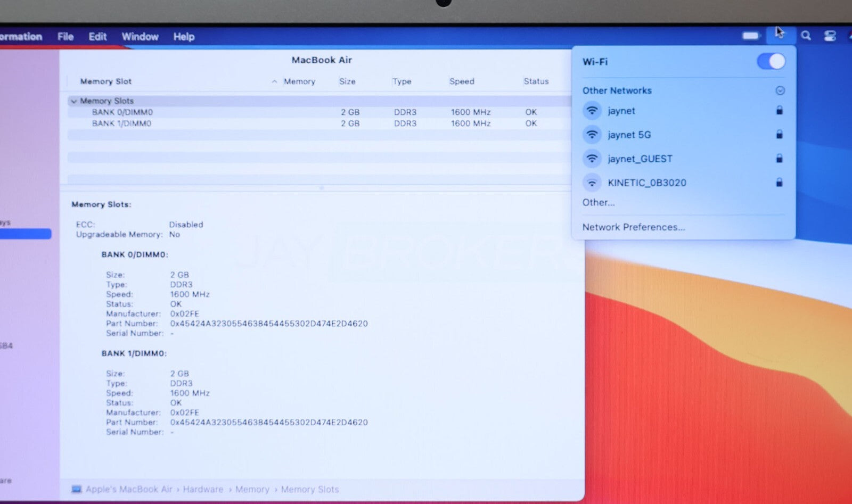Click the Manufacturer value 0x02FE under BANK 0

pos(184,314)
